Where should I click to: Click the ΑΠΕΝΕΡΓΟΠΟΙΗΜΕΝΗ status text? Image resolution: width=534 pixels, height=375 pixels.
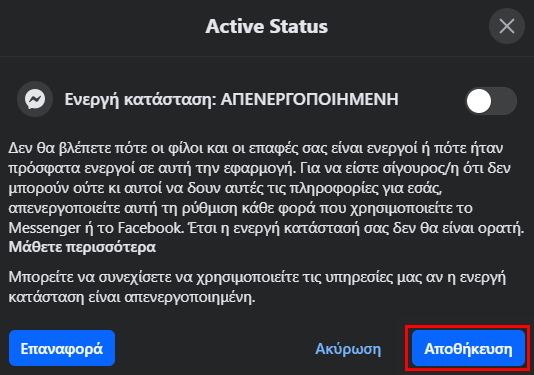coord(310,99)
